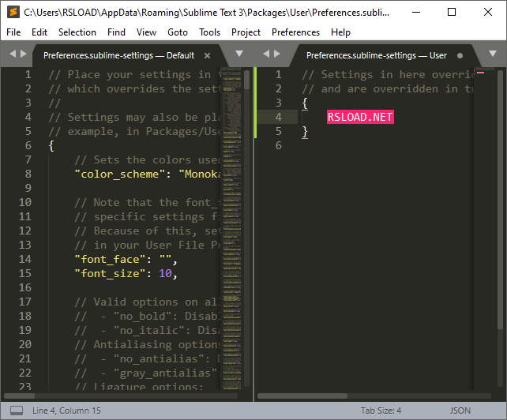Image resolution: width=507 pixels, height=420 pixels.
Task: Minimize the Sublime Text window
Action: point(416,13)
